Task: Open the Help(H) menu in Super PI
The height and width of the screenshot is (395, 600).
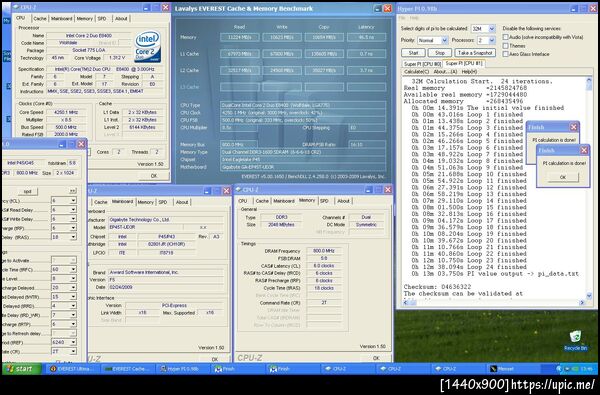Action: (469, 72)
